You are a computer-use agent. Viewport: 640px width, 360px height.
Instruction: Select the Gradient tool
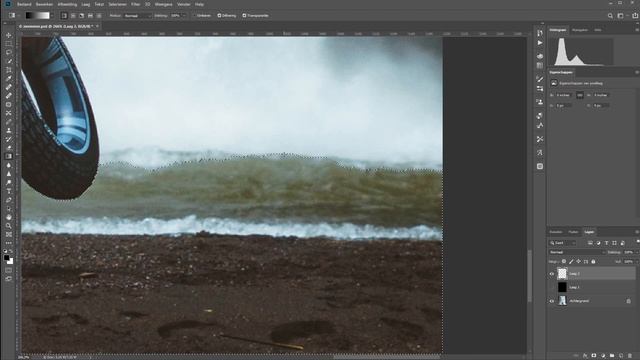coord(9,156)
